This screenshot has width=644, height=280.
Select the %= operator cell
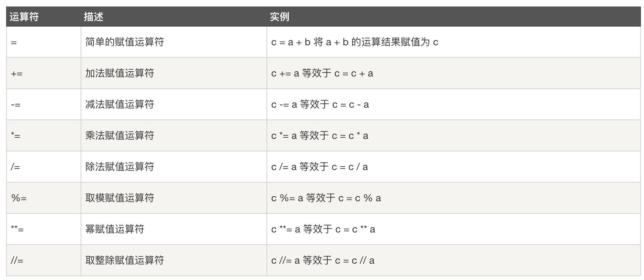19,198
